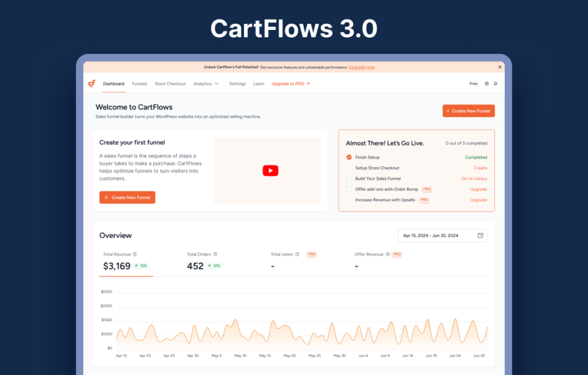Screen dimensions: 588x375
Task: Click the Overview heading
Action: pyautogui.click(x=115, y=235)
